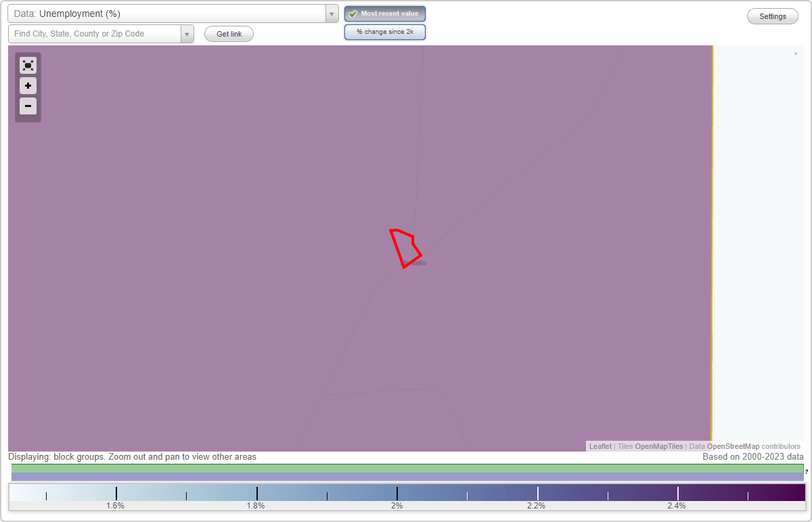
Task: Switch to % change since 2k view
Action: tap(385, 32)
